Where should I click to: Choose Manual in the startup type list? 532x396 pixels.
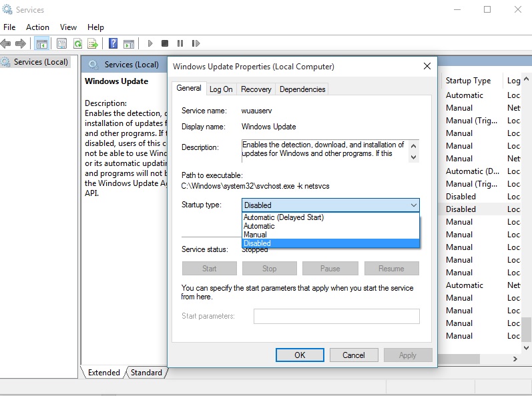pyautogui.click(x=255, y=235)
